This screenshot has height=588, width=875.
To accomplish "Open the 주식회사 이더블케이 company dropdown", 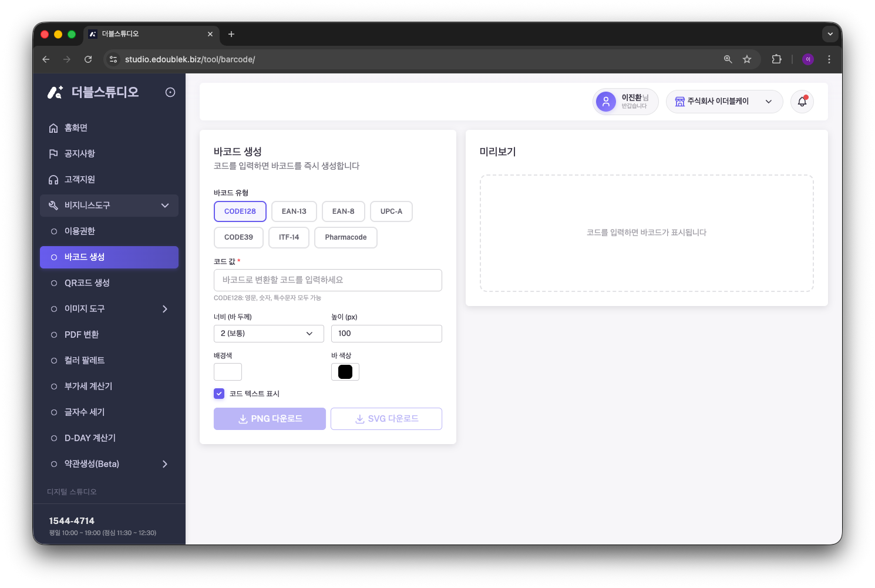I will pos(725,102).
